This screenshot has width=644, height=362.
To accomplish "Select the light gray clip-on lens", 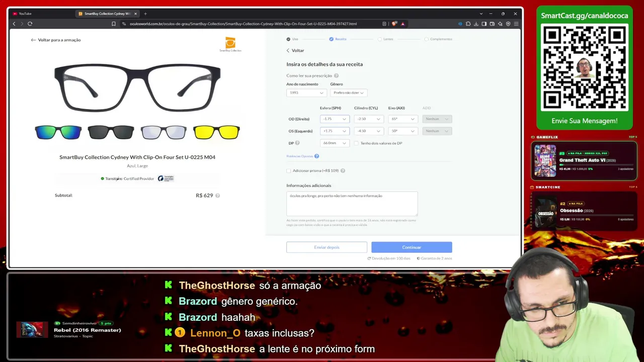I will (164, 132).
